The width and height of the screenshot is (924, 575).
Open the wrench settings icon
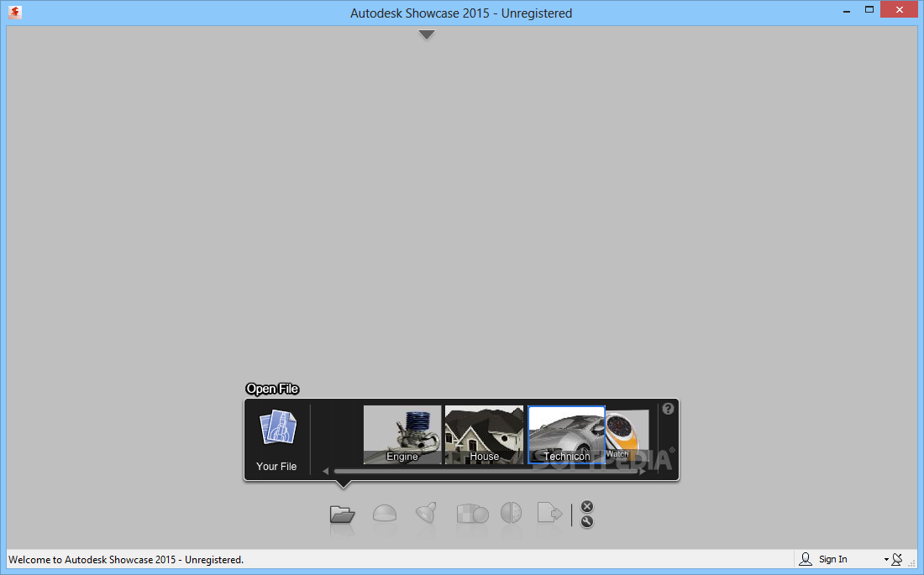587,521
